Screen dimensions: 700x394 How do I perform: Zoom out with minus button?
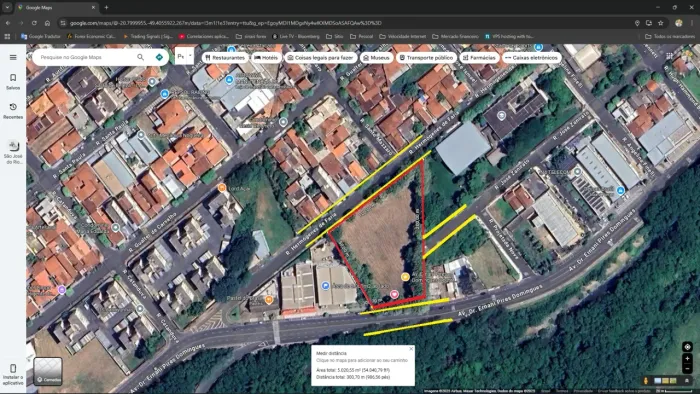687,369
